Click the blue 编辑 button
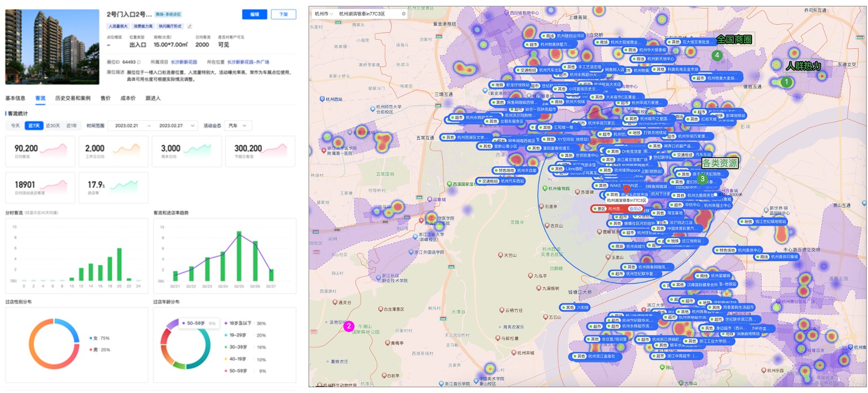This screenshot has width=868, height=393. [x=254, y=14]
